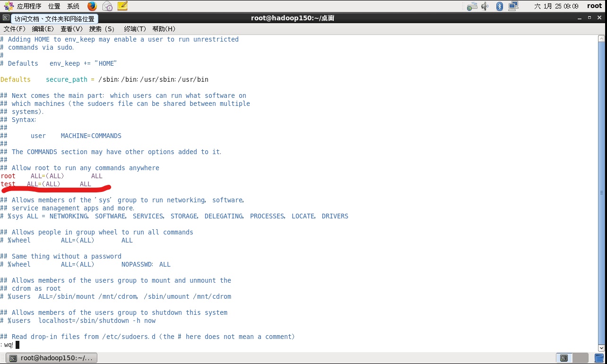This screenshot has width=607, height=364.
Task: Minimize the root@hadoop150 terminal window
Action: pos(580,18)
